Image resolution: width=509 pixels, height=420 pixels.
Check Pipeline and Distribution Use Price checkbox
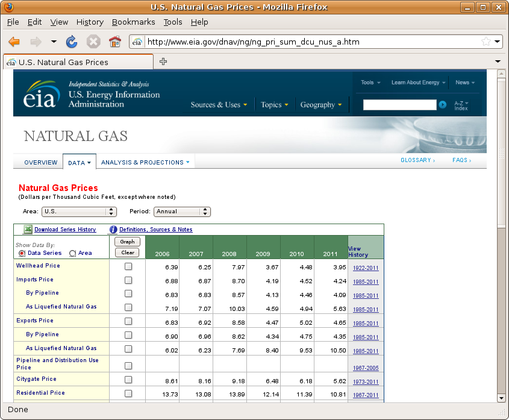(x=128, y=366)
